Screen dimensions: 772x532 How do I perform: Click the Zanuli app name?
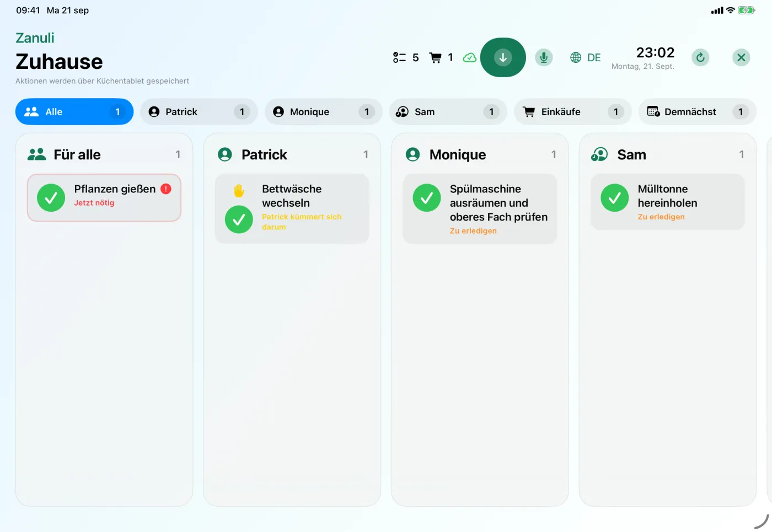click(x=35, y=38)
